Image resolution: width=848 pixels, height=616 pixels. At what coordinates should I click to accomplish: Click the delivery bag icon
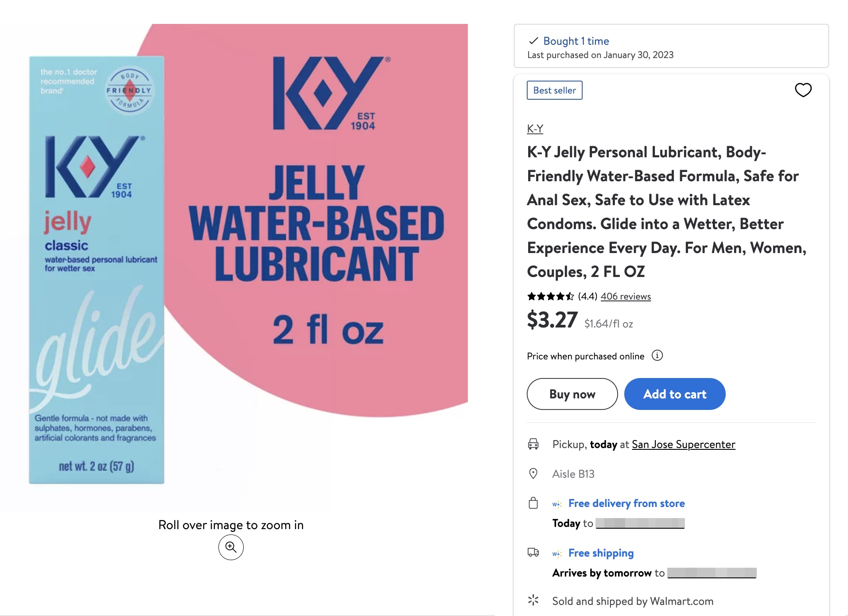(x=533, y=503)
